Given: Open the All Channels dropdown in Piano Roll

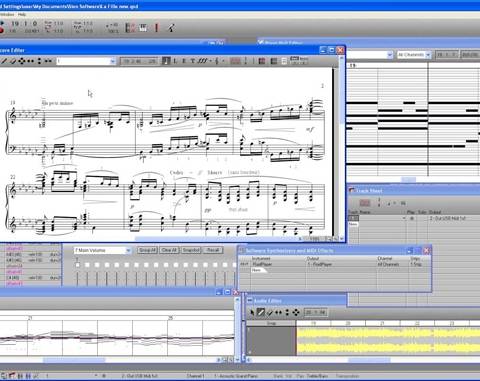Looking at the screenshot, I should pos(428,55).
